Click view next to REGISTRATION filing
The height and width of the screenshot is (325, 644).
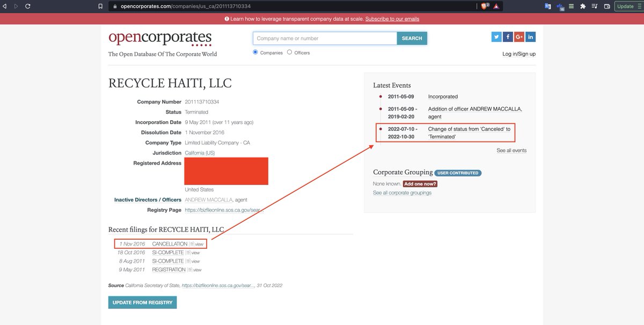(196, 270)
